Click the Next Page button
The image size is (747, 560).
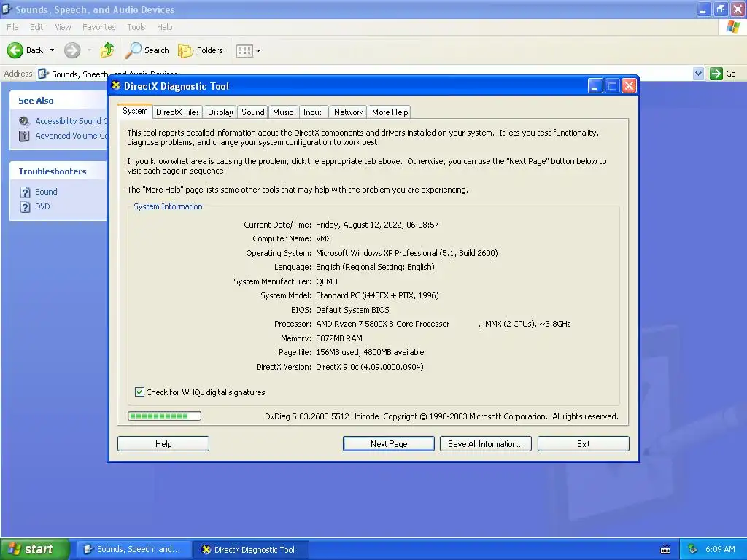pos(389,444)
